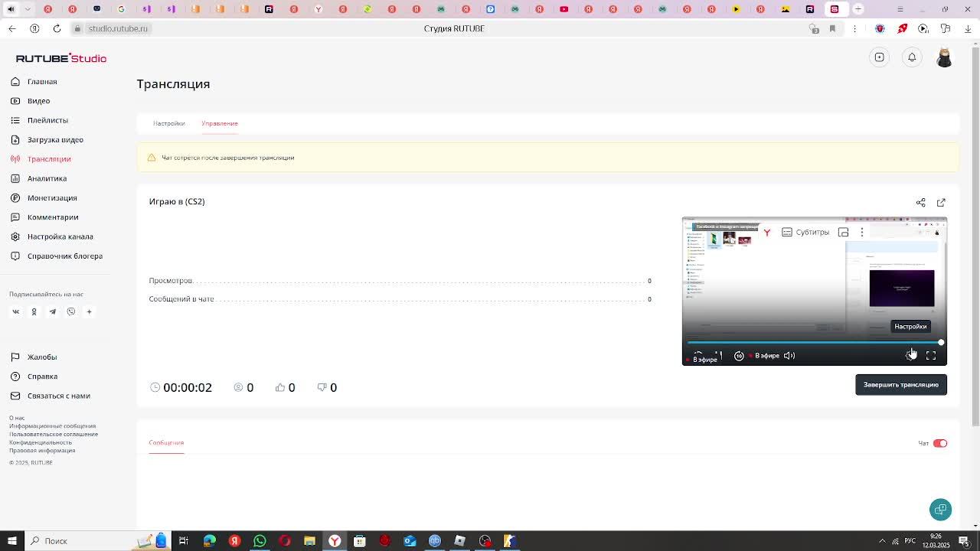The image size is (980, 551).
Task: Open the Windows Start menu
Action: point(11,541)
